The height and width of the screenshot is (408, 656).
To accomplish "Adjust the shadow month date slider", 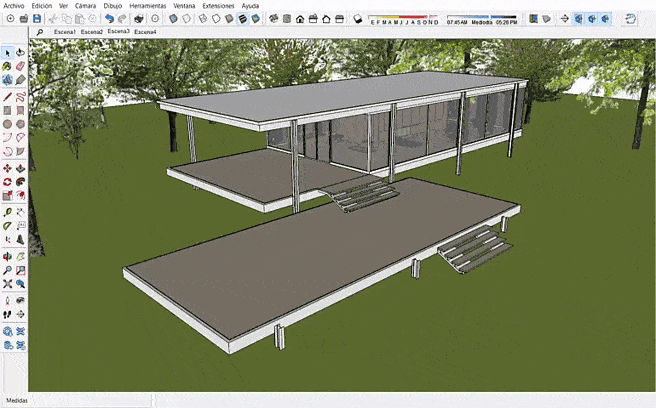I will click(404, 19).
